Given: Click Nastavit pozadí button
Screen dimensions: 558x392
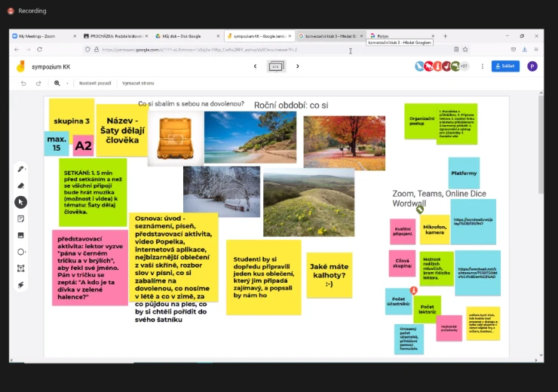Looking at the screenshot, I should tap(95, 83).
